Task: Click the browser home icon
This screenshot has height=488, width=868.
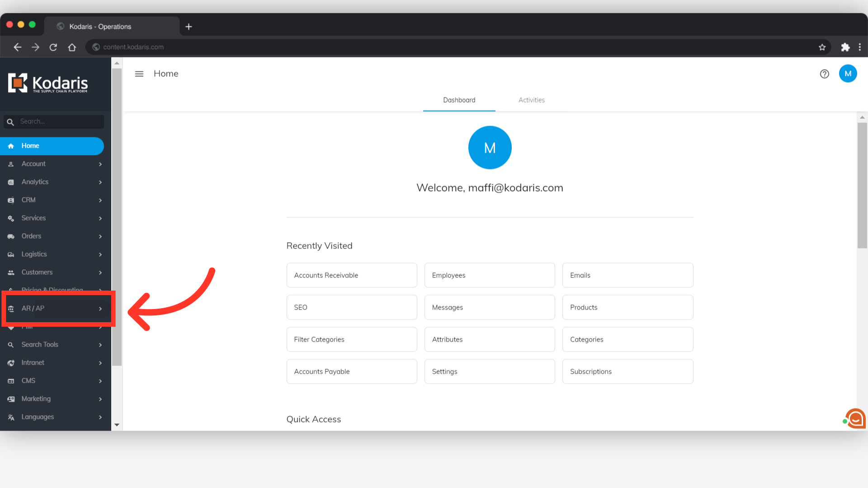Action: click(72, 47)
